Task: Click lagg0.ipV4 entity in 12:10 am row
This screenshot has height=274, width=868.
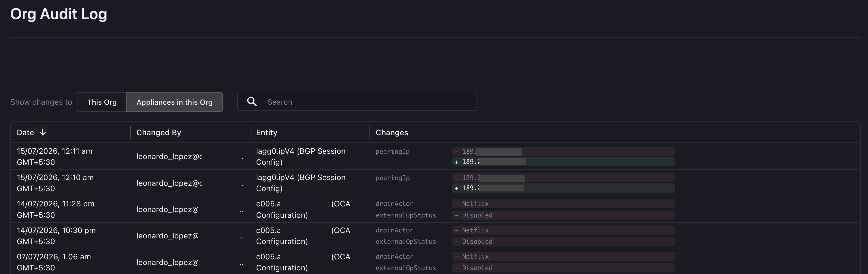Action: click(301, 183)
